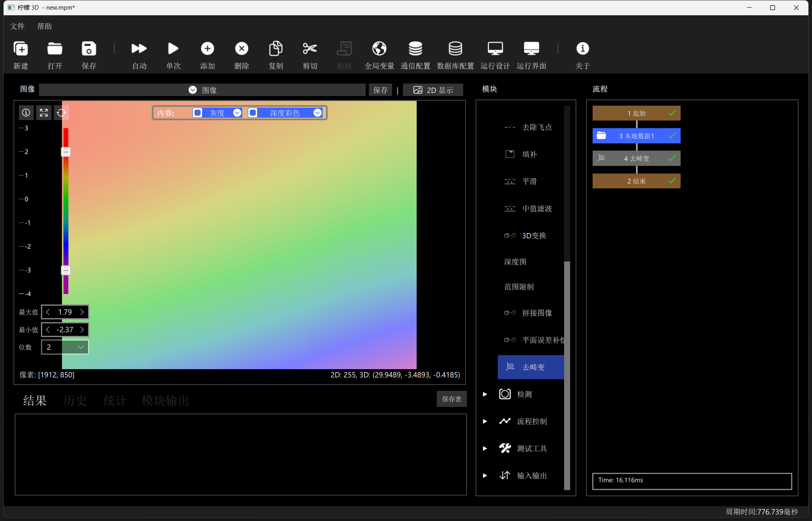The width and height of the screenshot is (812, 521).
Task: Click the upper color scale slider handle
Action: click(66, 152)
